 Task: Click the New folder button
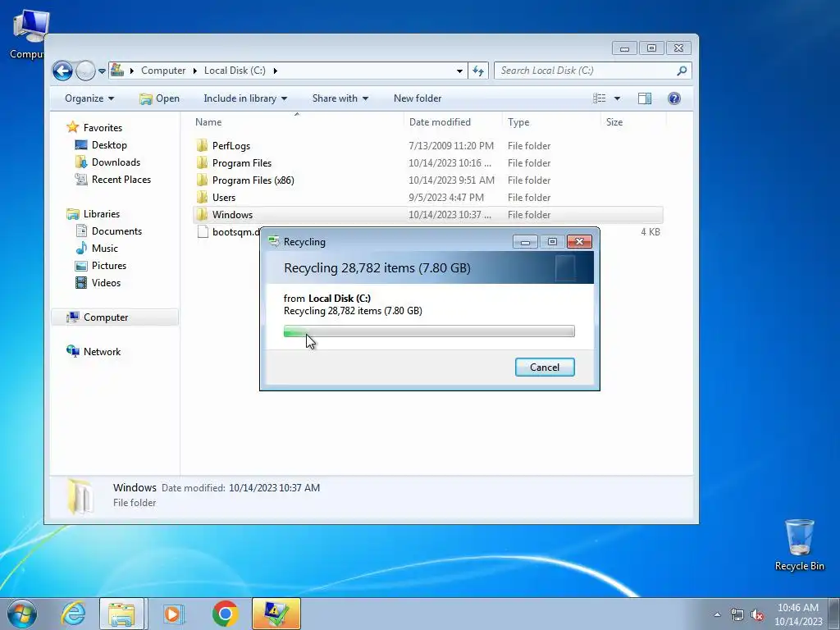pos(418,98)
